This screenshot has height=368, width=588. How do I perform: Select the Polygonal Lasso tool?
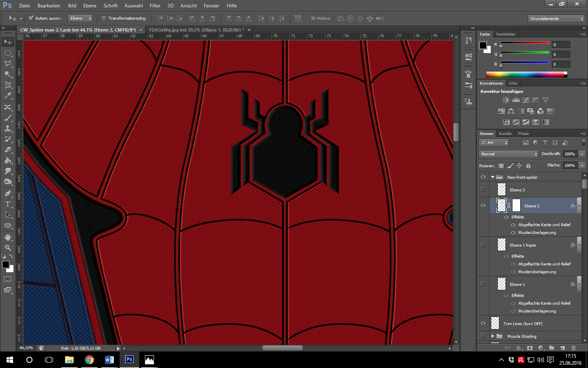coord(8,63)
